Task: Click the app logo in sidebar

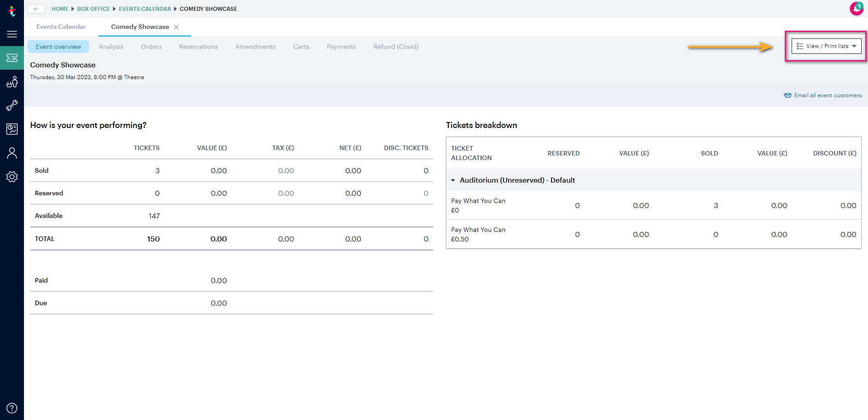Action: [12, 11]
